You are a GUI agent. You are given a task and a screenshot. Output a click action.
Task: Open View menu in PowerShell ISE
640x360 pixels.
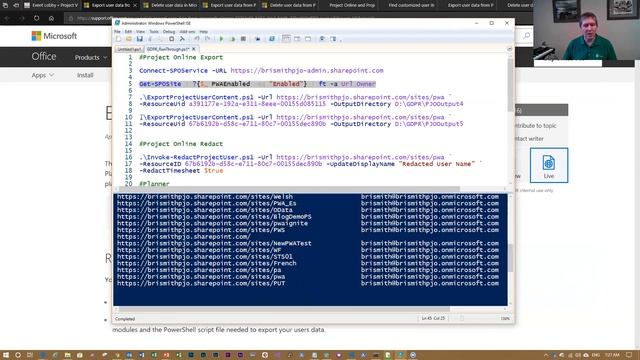pyautogui.click(x=140, y=31)
